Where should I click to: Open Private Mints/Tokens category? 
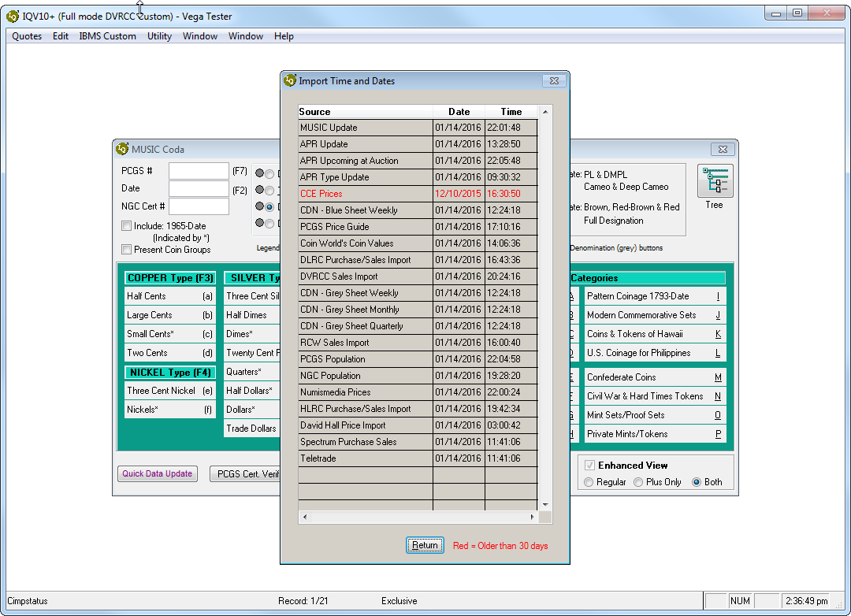pyautogui.click(x=655, y=434)
